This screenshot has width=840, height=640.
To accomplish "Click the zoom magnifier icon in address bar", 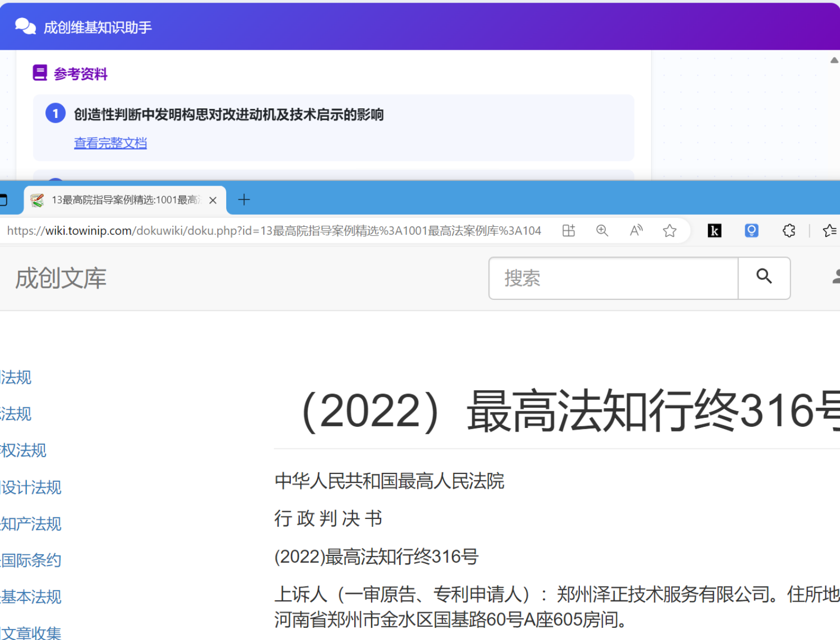I will [x=602, y=231].
